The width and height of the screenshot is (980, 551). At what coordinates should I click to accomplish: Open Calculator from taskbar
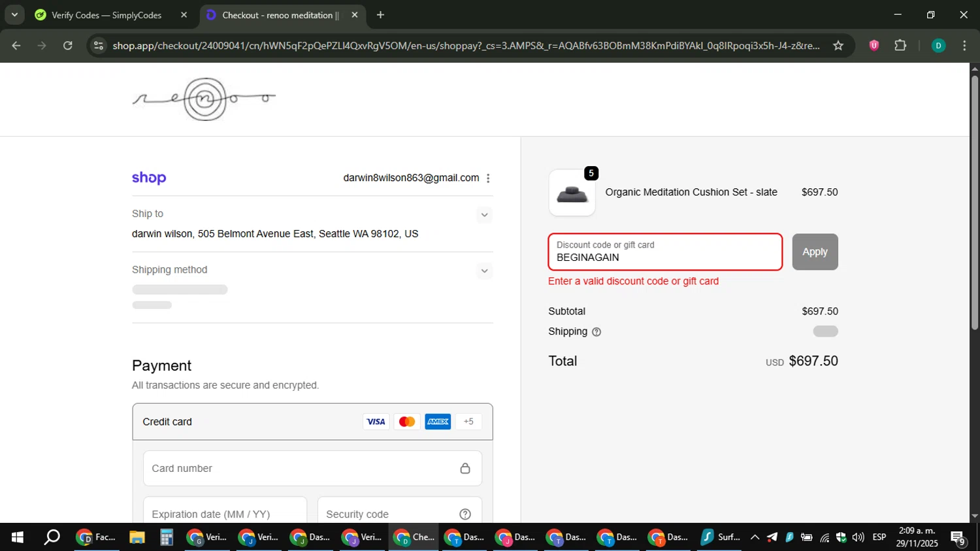coord(167,537)
